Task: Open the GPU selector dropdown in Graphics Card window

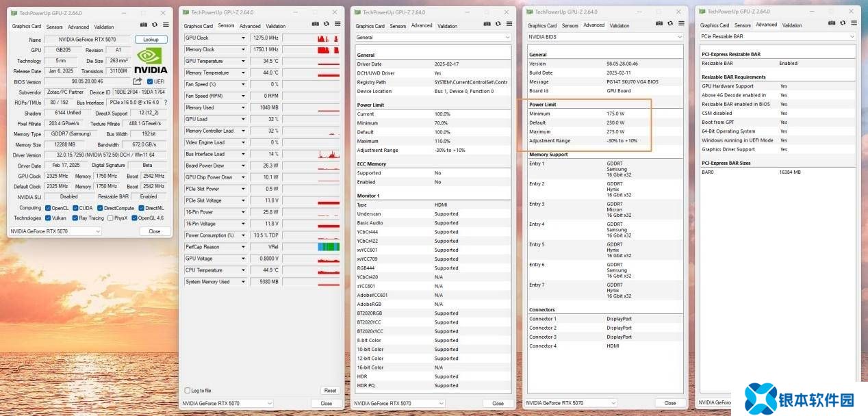Action: pos(55,231)
